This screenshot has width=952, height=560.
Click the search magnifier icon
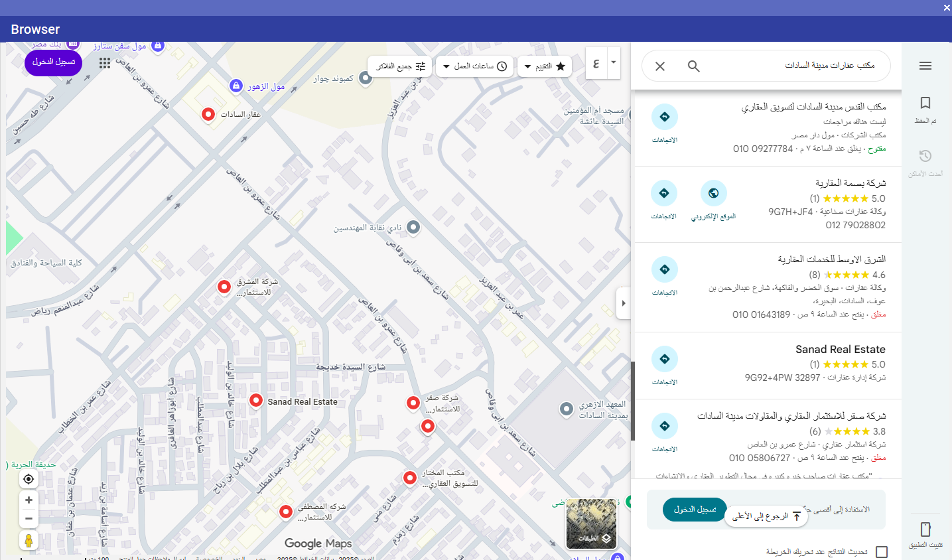click(x=694, y=66)
